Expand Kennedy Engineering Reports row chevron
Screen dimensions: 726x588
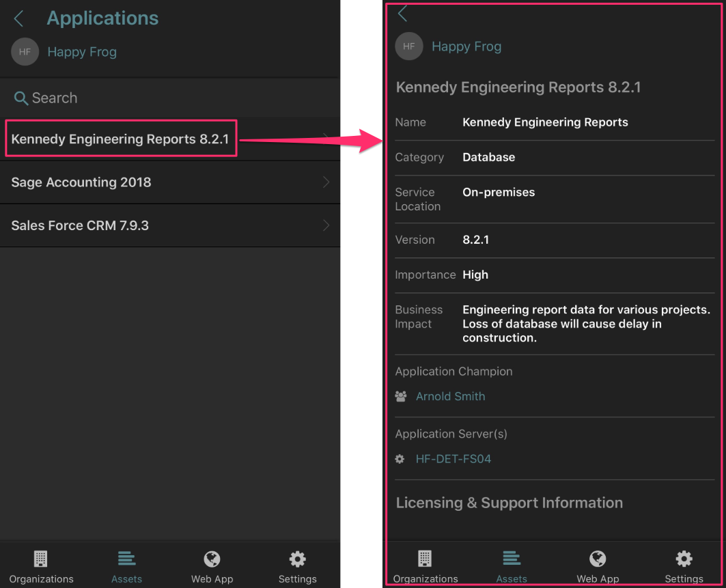click(x=326, y=139)
